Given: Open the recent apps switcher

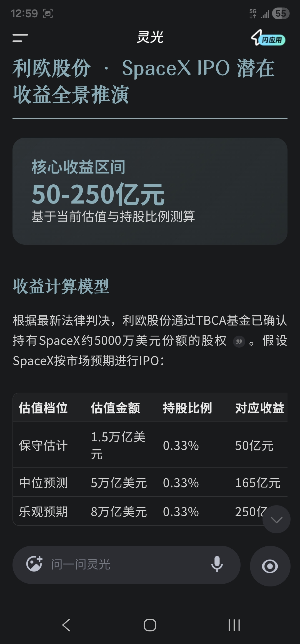Looking at the screenshot, I should pos(234,625).
